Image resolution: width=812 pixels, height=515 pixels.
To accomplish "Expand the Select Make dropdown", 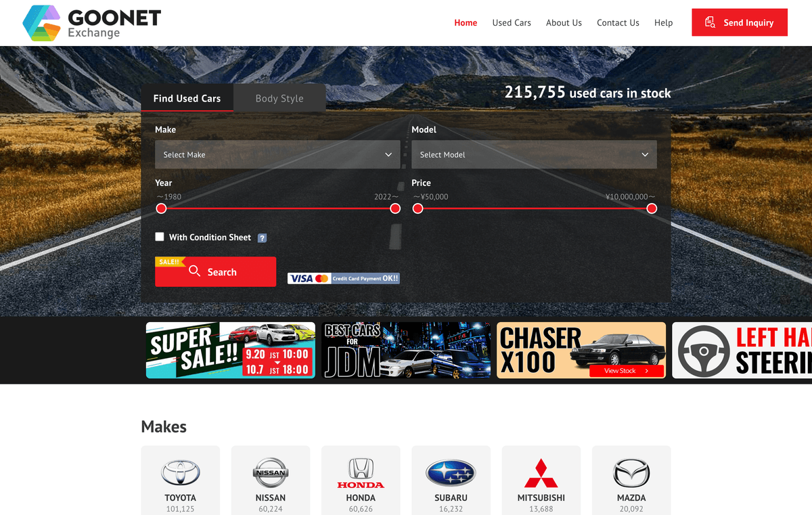I will pyautogui.click(x=277, y=154).
